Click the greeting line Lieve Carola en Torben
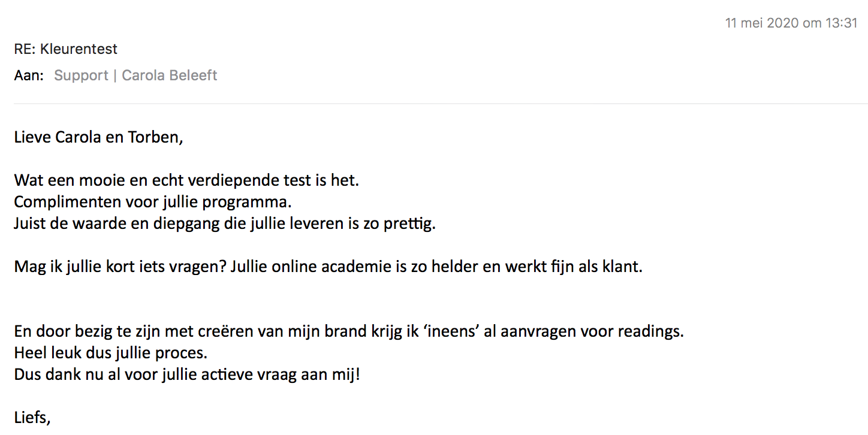 tap(98, 137)
